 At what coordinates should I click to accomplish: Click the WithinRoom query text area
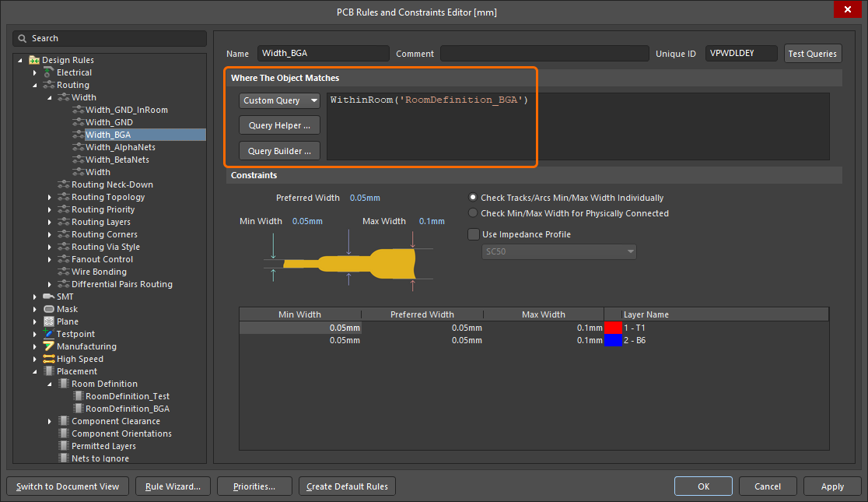[x=578, y=126]
